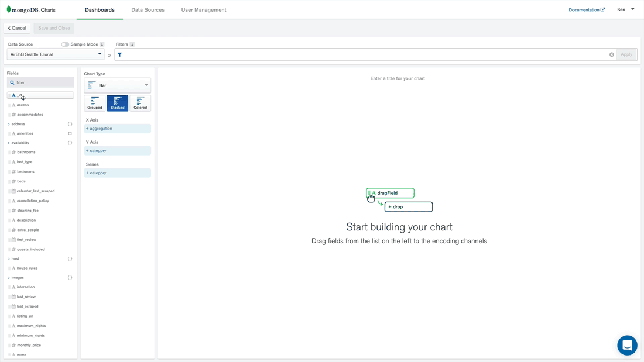Expand the host field group
This screenshot has height=362, width=644.
[x=9, y=259]
